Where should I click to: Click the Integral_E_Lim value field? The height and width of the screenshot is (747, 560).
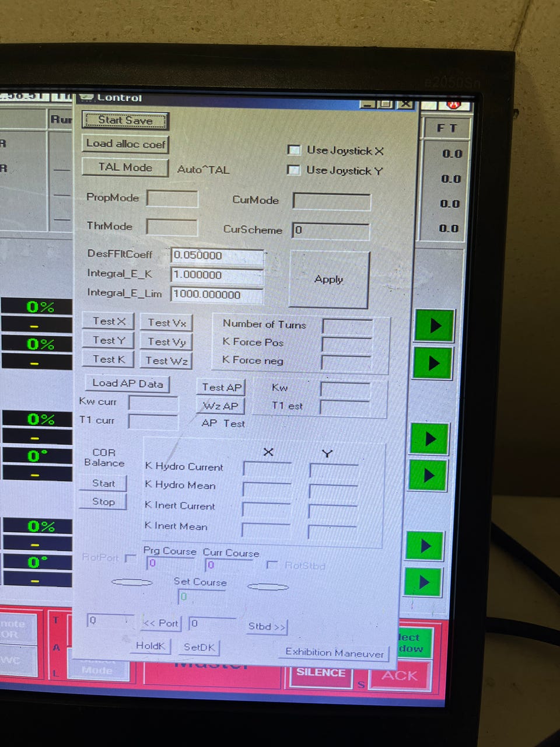pyautogui.click(x=216, y=295)
